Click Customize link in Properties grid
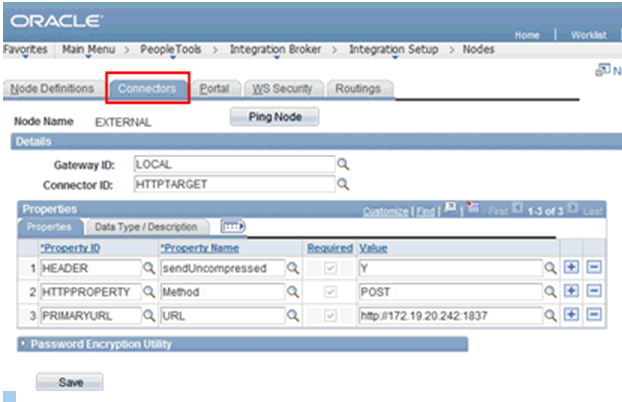This screenshot has height=402, width=622. (385, 212)
